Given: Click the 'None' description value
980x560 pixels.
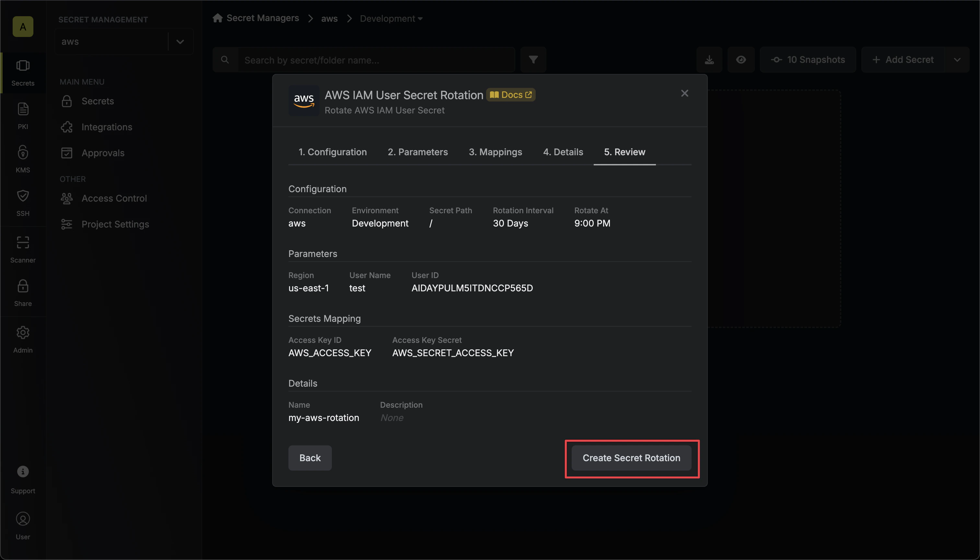Looking at the screenshot, I should (391, 418).
